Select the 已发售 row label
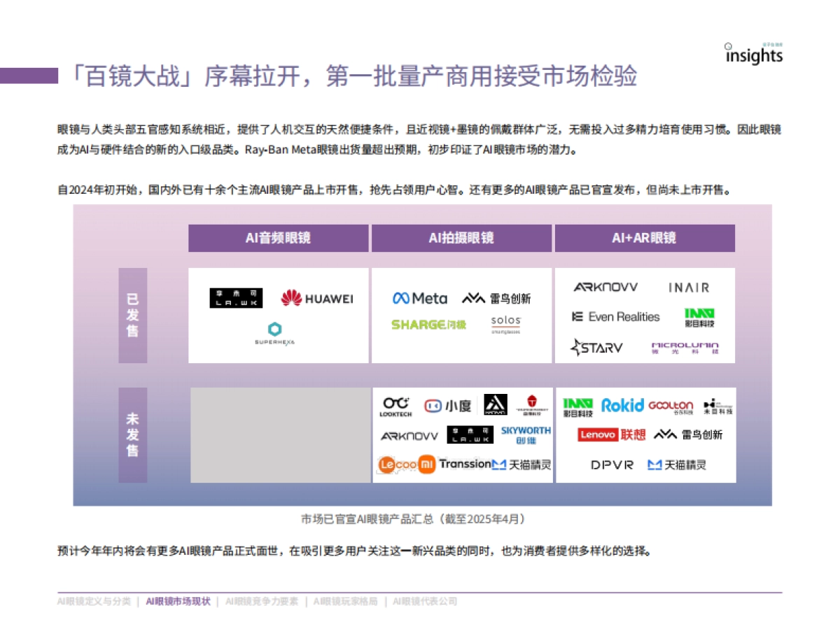The height and width of the screenshot is (629, 840). coord(133,315)
